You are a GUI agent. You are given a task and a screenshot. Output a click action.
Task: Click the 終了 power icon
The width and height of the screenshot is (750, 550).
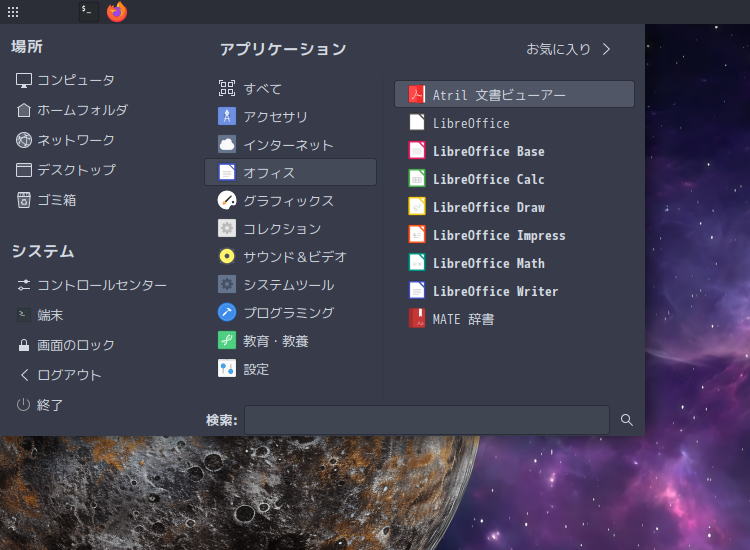tap(23, 405)
